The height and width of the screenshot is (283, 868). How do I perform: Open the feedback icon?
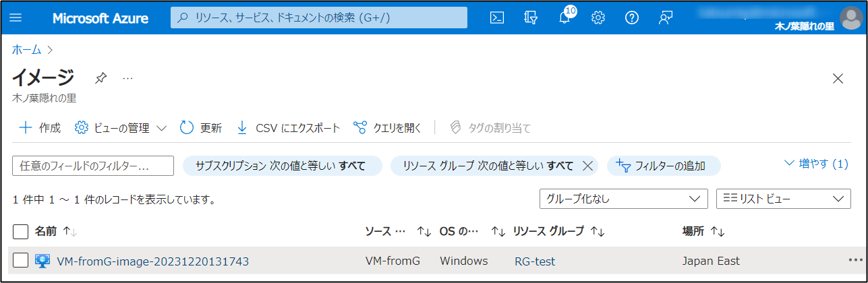click(x=666, y=18)
